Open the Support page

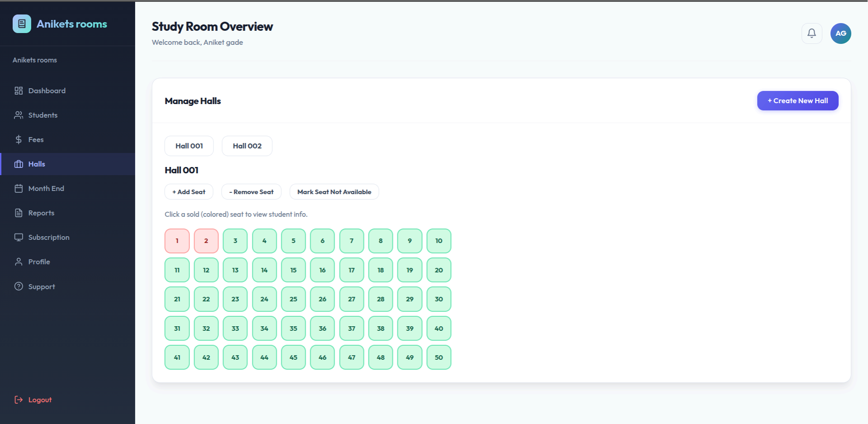pyautogui.click(x=67, y=286)
